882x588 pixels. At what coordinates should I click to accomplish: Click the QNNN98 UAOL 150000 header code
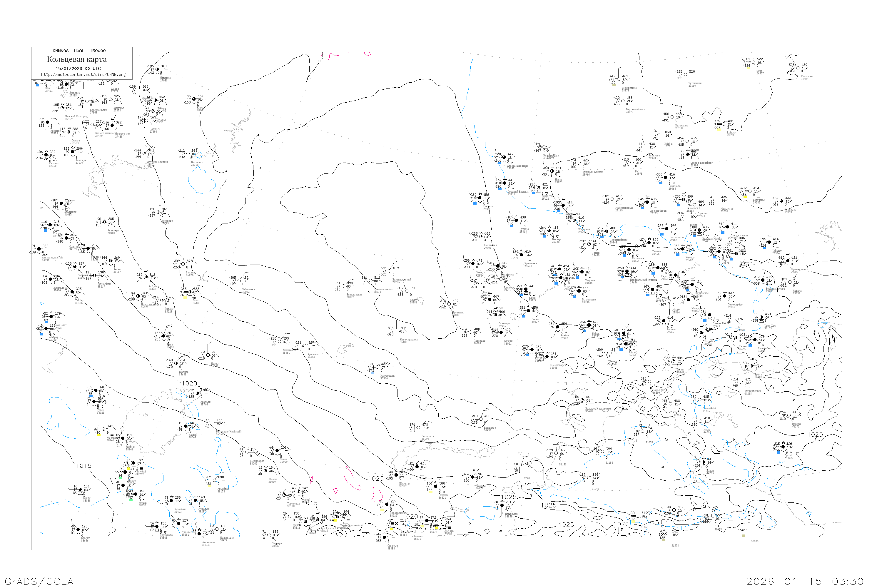[79, 51]
